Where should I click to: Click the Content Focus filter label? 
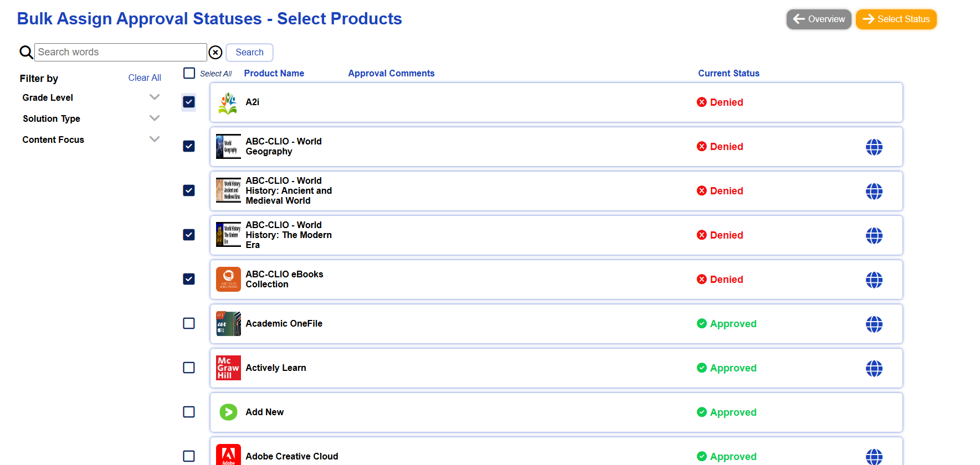(53, 139)
